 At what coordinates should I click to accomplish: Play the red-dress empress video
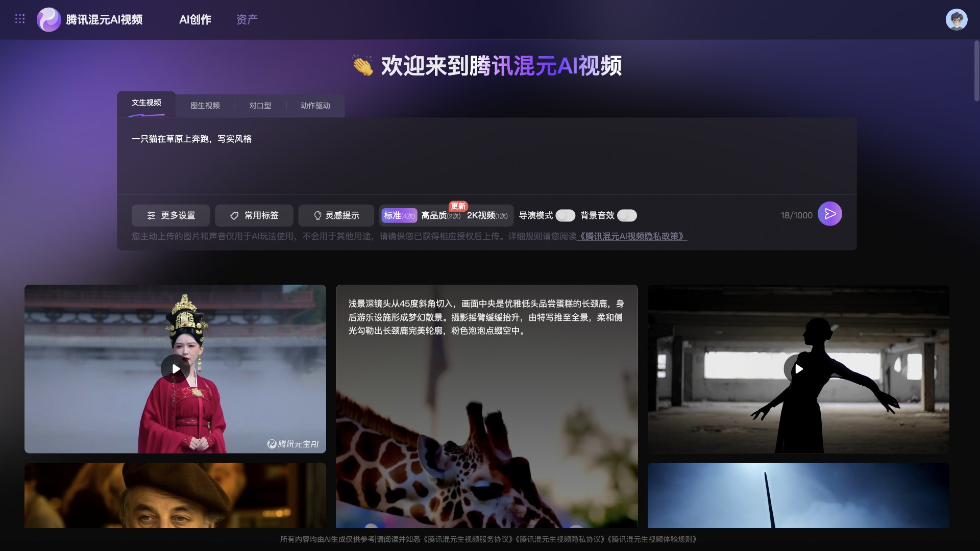pos(175,368)
